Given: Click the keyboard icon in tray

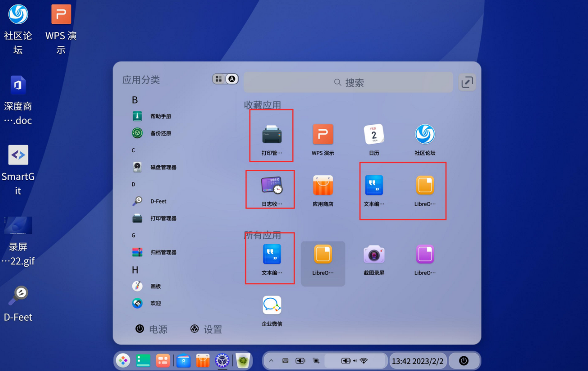Looking at the screenshot, I should 285,361.
